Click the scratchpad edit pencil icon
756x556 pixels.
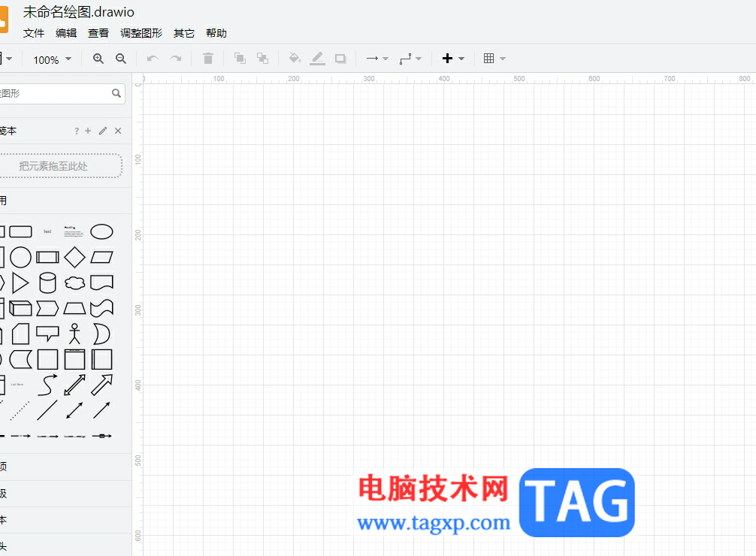(103, 131)
